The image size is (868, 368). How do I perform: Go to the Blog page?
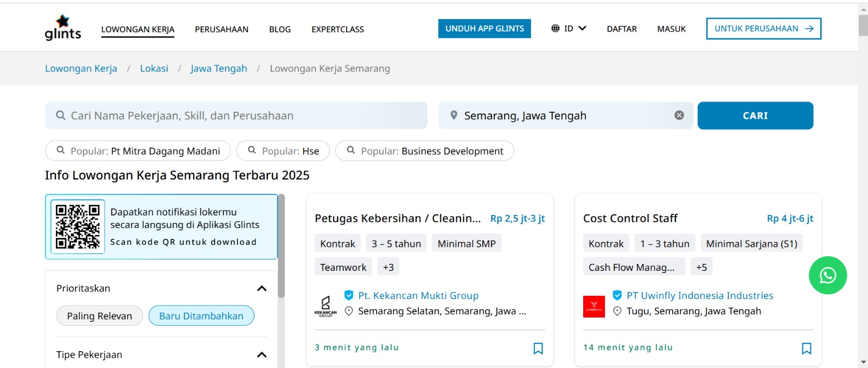coord(280,29)
